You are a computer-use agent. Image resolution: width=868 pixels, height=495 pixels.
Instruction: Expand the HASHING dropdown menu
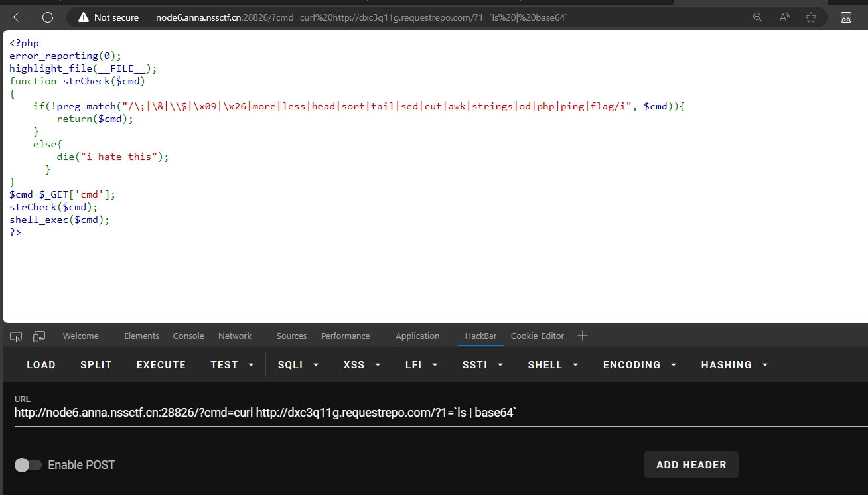(x=735, y=365)
